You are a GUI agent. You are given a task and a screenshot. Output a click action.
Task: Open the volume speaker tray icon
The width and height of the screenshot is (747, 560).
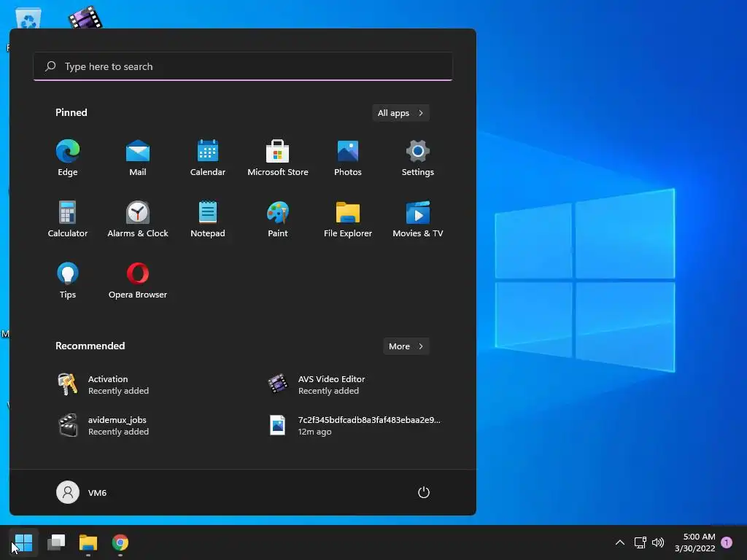[x=658, y=542]
